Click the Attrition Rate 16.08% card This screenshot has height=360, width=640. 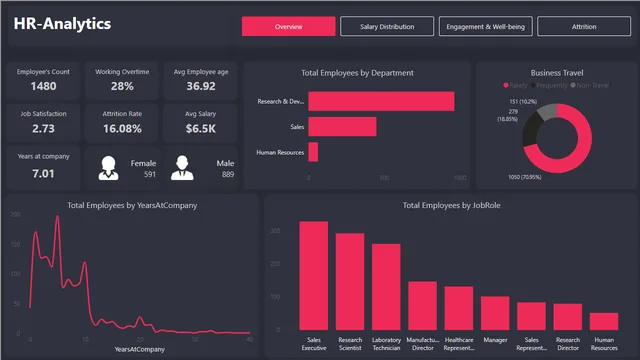[122, 122]
